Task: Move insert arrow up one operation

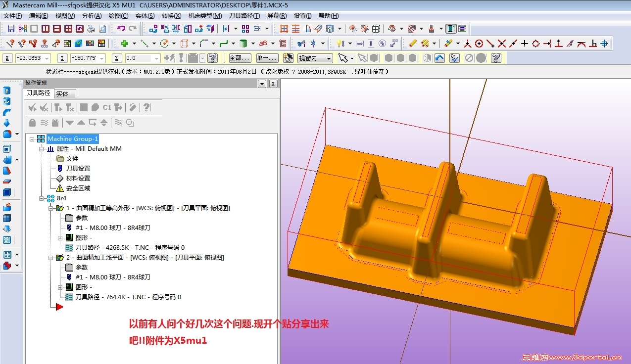Action: (81, 123)
